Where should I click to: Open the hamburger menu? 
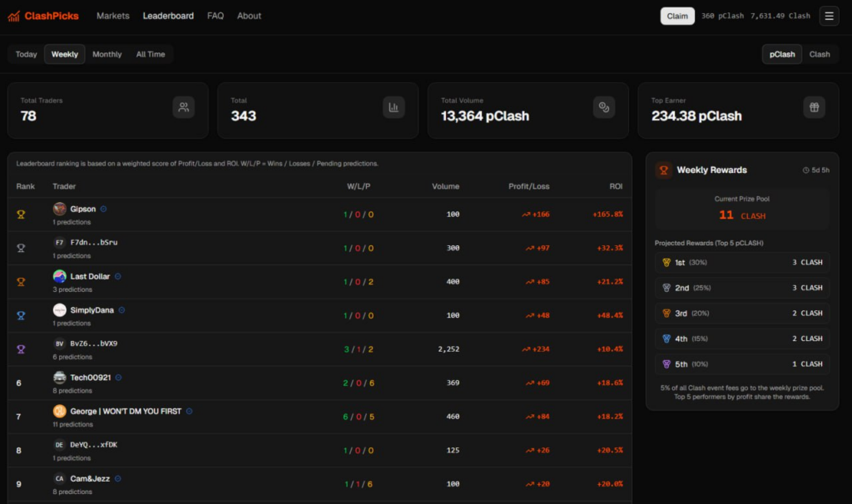(829, 16)
